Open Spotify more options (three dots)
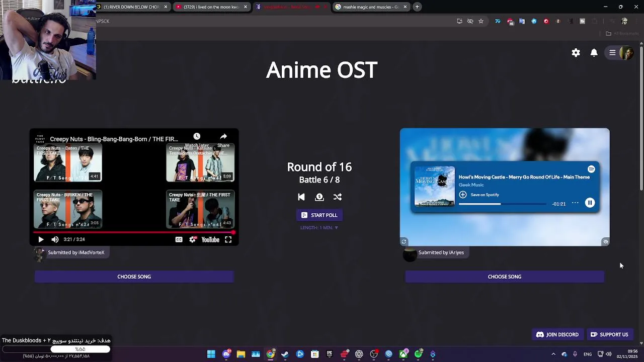This screenshot has width=644, height=362. click(x=575, y=203)
